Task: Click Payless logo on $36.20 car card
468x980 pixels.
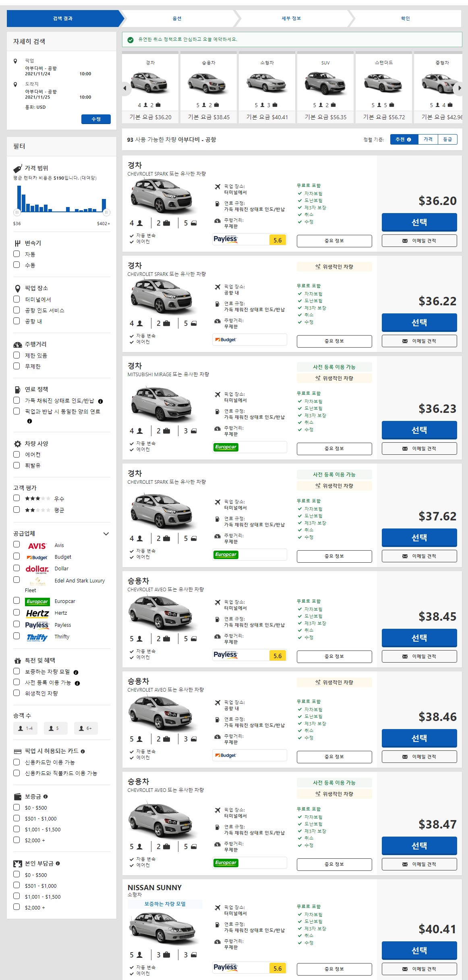Action: click(226, 239)
